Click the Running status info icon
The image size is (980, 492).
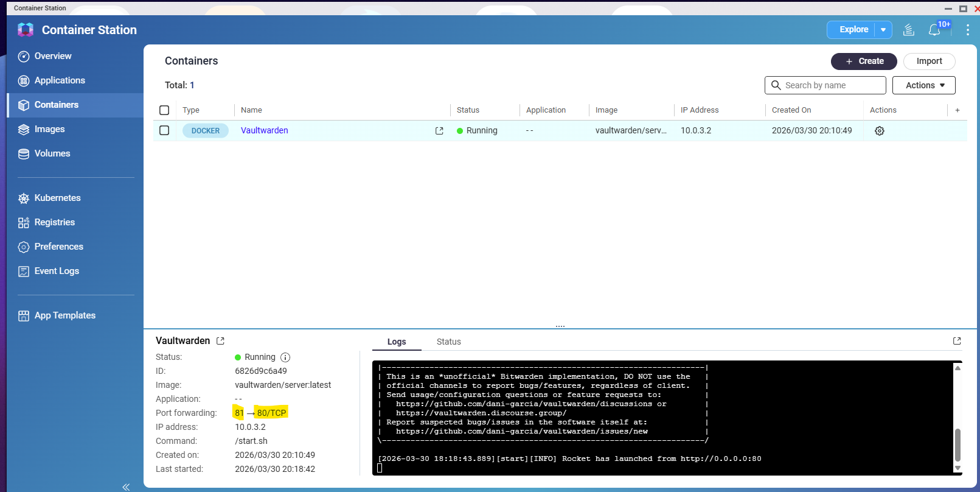[x=285, y=357]
